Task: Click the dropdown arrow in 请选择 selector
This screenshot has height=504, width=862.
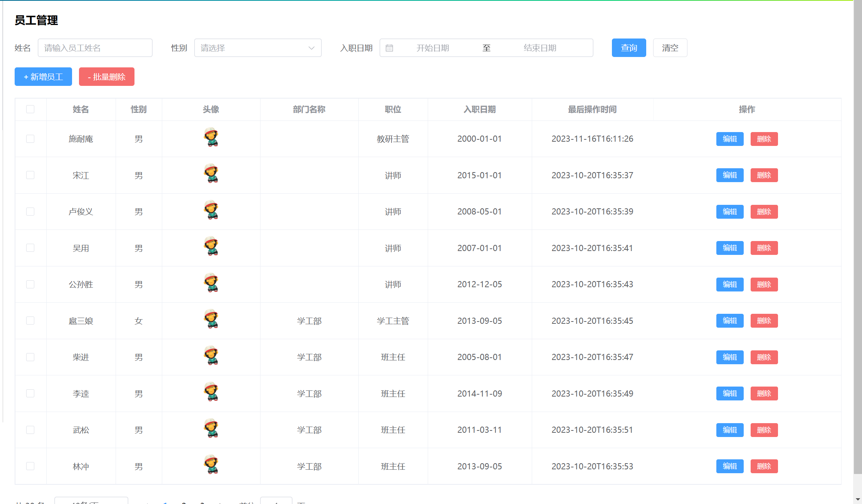Action: 311,48
